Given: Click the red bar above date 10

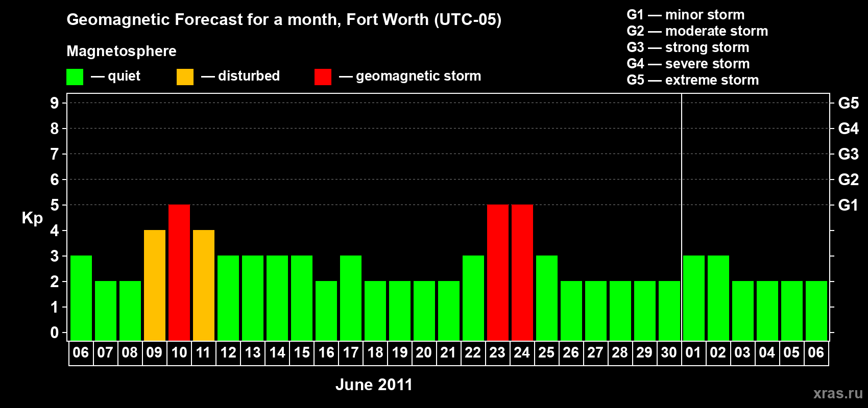Looking at the screenshot, I should coord(179,273).
